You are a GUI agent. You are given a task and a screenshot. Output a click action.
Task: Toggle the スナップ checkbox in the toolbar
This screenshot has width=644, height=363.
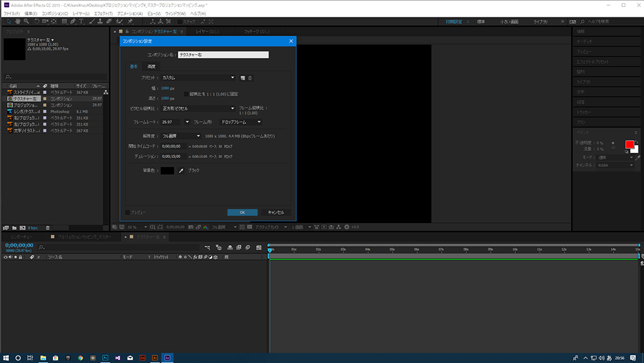[x=180, y=21]
